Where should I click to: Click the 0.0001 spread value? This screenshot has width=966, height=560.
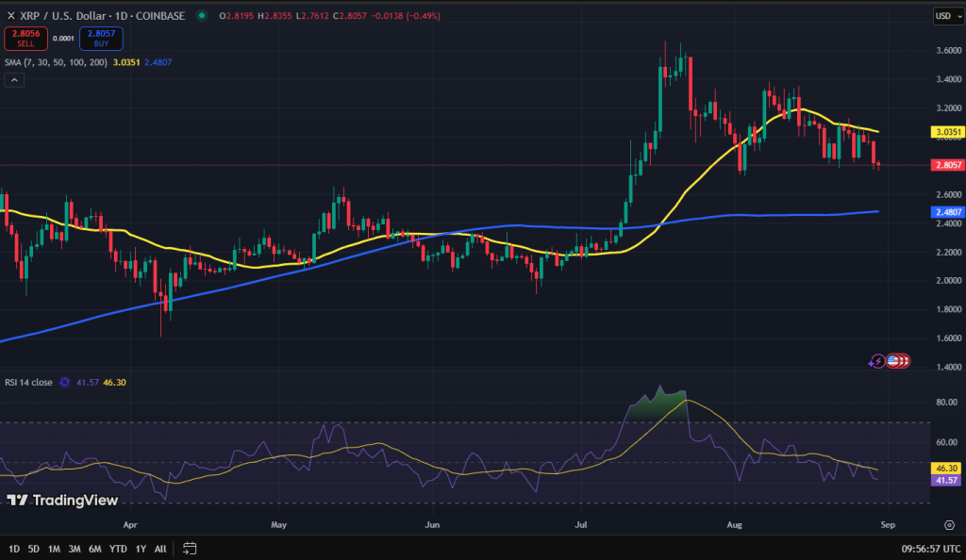coord(63,38)
